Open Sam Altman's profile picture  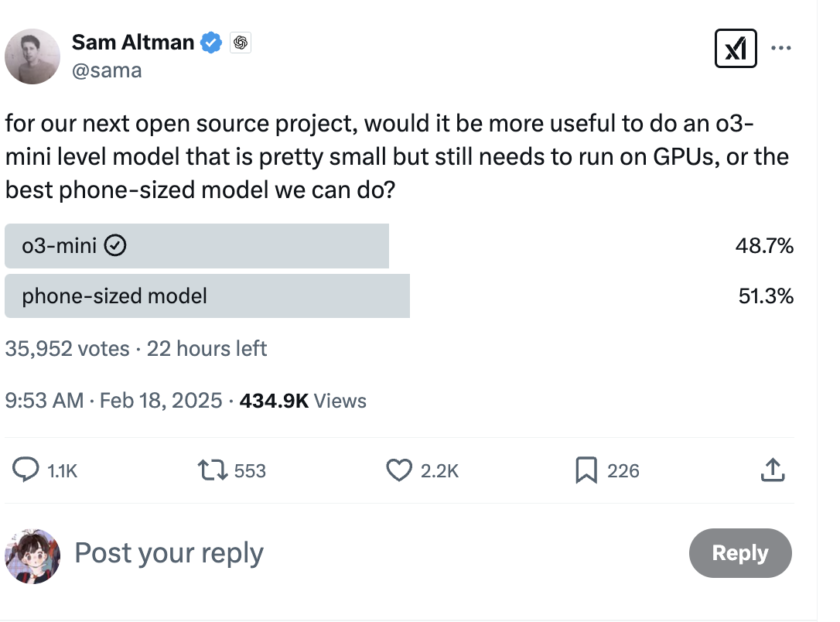coord(33,56)
